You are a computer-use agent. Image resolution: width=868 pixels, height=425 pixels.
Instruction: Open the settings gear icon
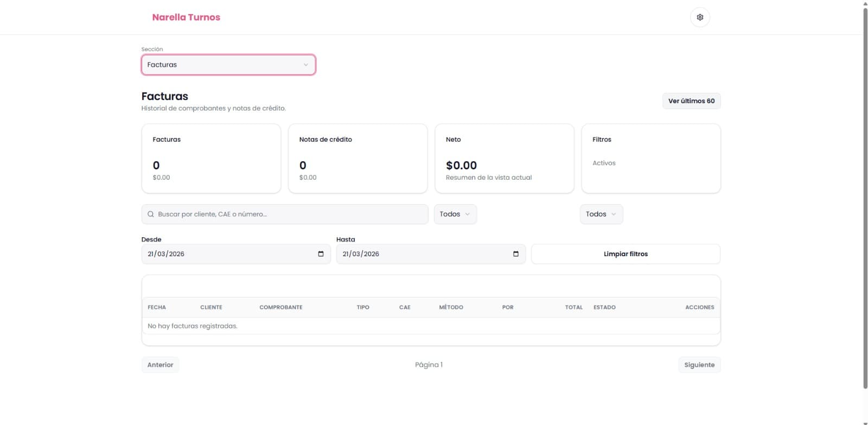tap(700, 17)
